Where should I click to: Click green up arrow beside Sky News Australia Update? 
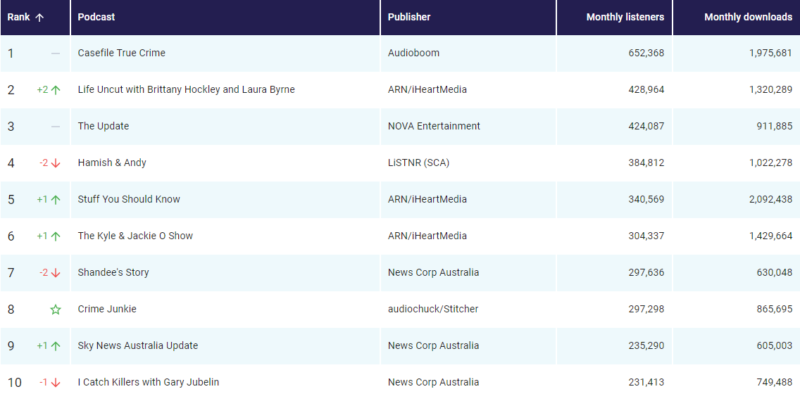click(x=56, y=346)
